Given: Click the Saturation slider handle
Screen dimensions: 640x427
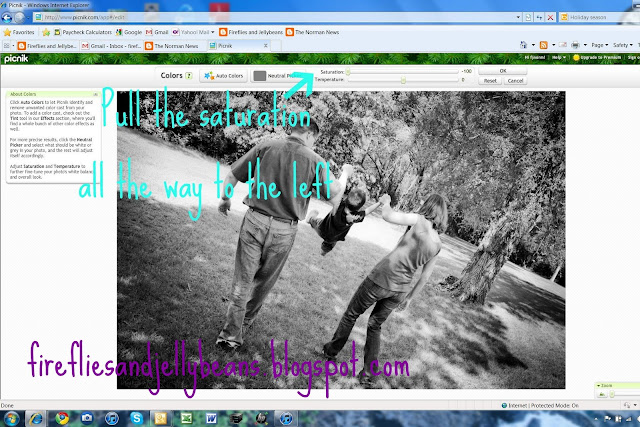Looking at the screenshot, I should pyautogui.click(x=348, y=71).
